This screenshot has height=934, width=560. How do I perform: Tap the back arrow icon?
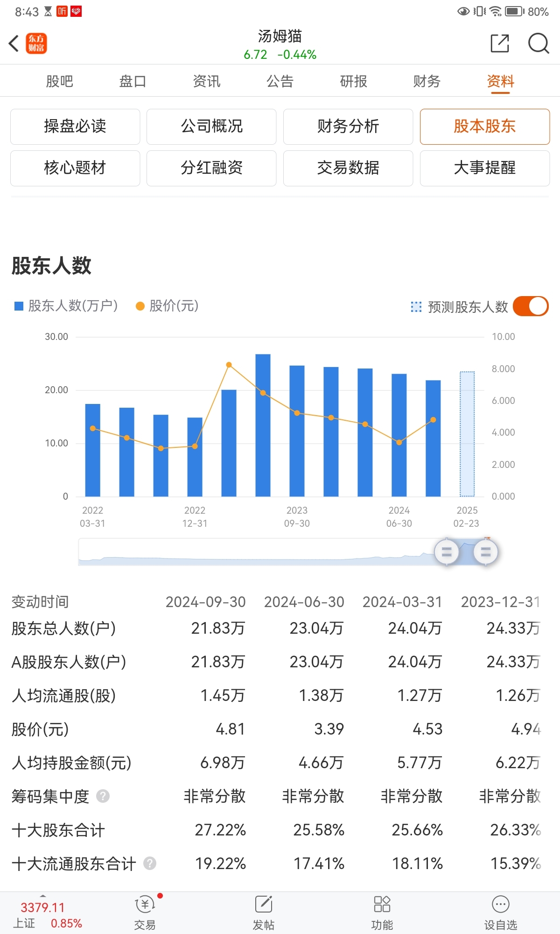pos(14,43)
